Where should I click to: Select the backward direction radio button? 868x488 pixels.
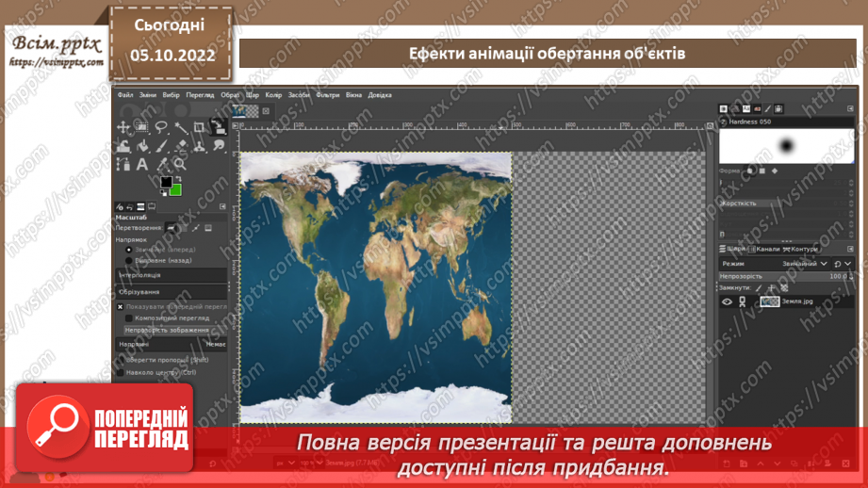coord(129,262)
